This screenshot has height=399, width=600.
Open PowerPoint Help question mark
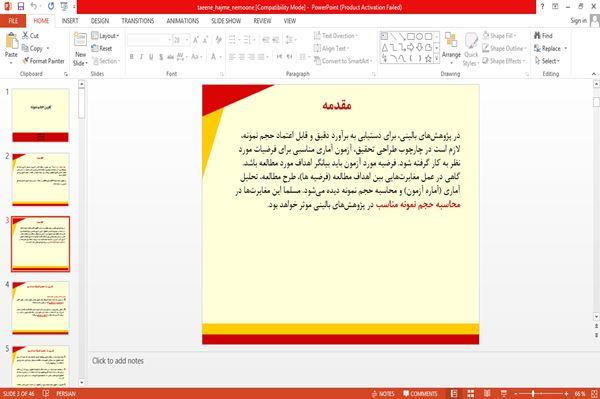click(x=542, y=7)
